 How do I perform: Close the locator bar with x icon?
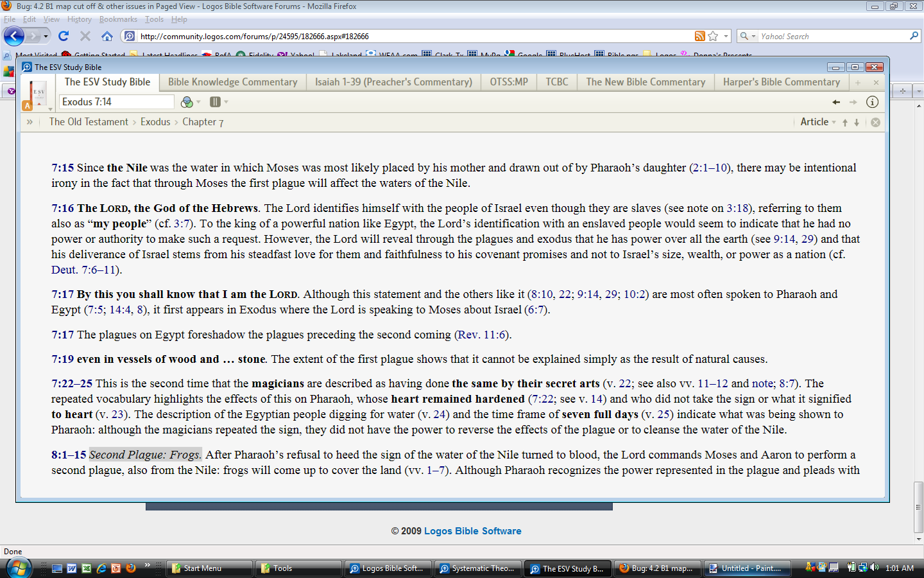point(875,122)
